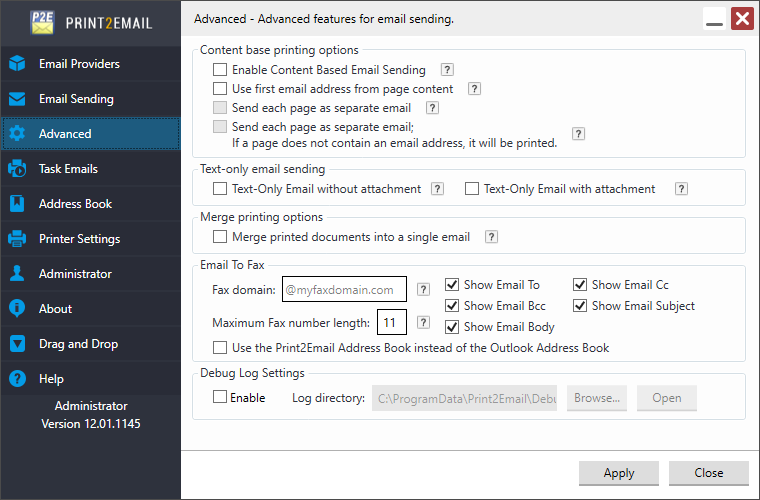Go to the Email Sending section

point(91,99)
